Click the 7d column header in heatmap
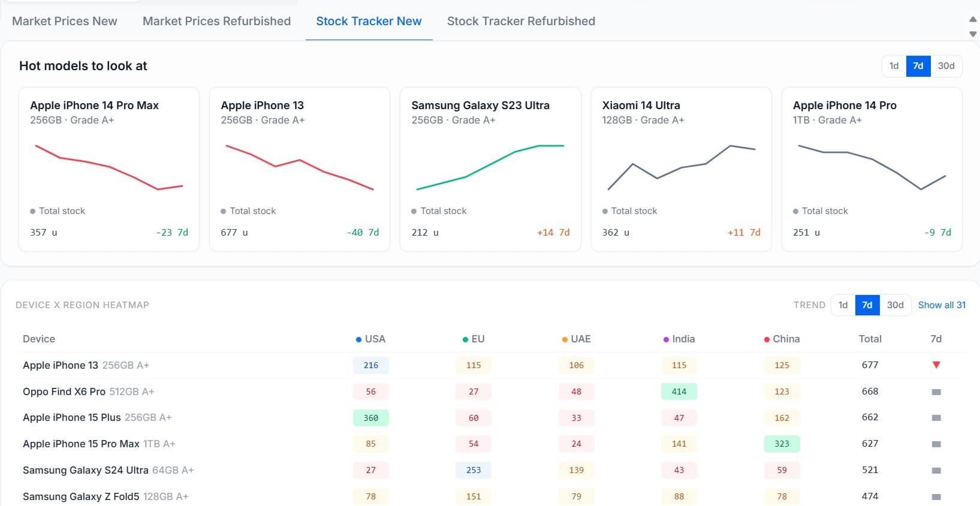Screen dimensions: 980x506 pos(936,339)
